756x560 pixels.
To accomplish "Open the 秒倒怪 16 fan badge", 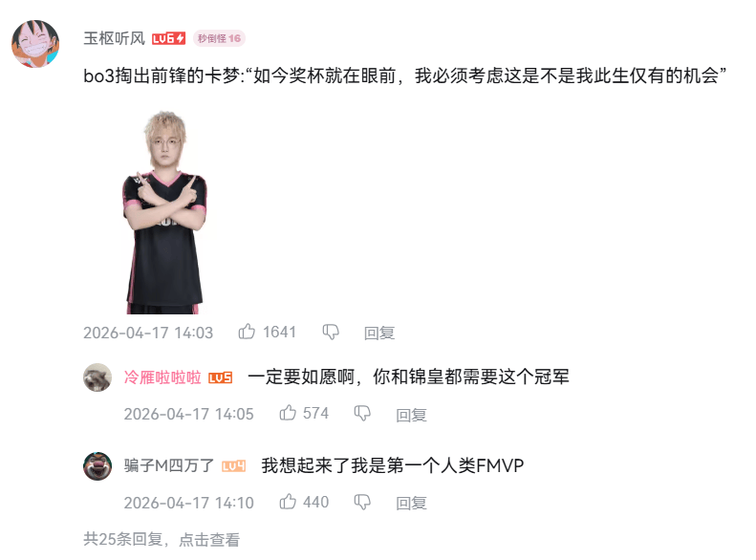I will [x=220, y=38].
